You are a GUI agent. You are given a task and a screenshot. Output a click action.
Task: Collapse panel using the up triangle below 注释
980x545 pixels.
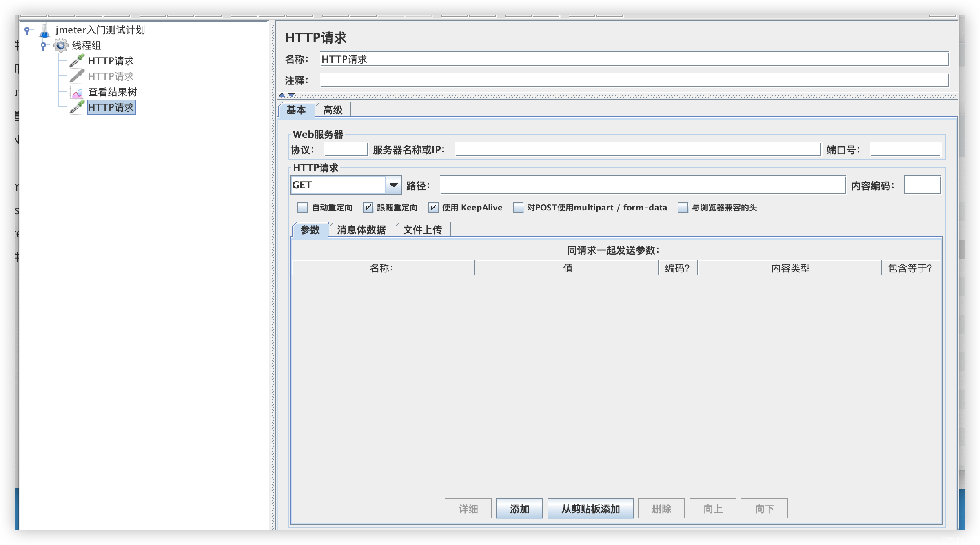[x=282, y=95]
